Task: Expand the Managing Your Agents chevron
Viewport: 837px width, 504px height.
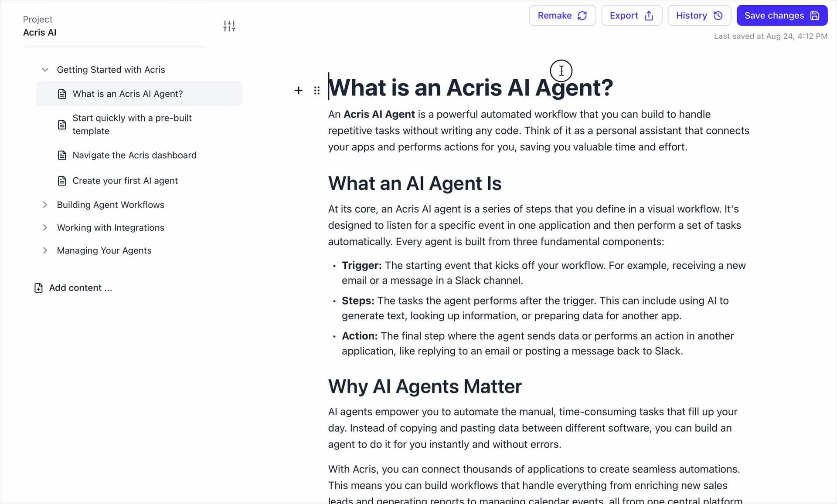Action: click(45, 250)
